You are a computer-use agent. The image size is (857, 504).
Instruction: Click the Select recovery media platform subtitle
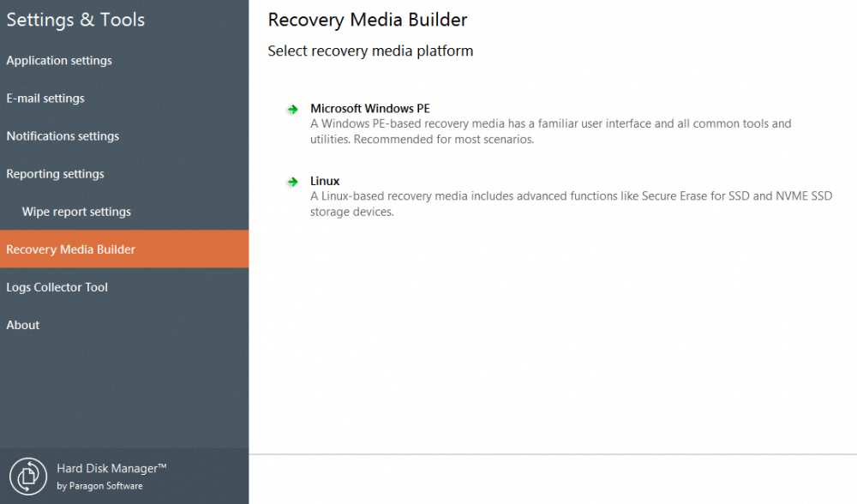(370, 51)
